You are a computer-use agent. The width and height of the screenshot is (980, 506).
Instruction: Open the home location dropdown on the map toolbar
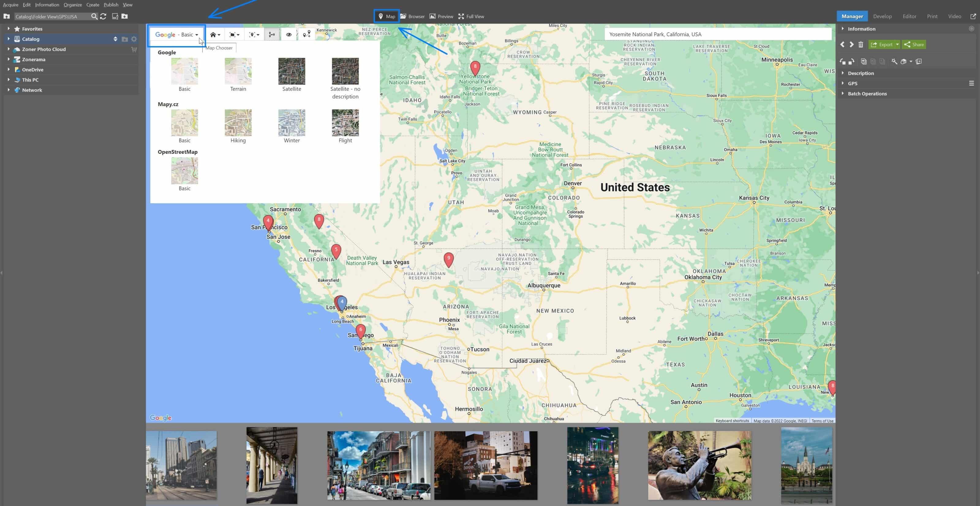tap(215, 35)
